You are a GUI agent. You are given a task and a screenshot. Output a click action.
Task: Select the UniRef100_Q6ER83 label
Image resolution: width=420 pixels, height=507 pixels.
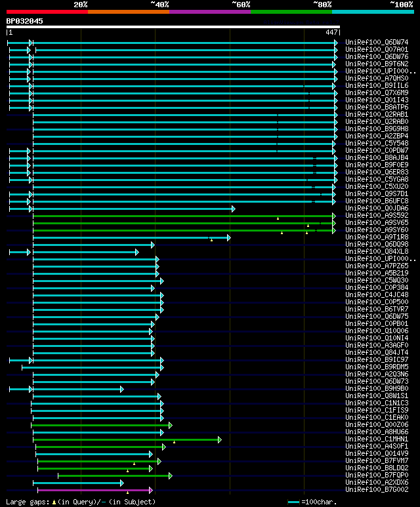point(377,172)
